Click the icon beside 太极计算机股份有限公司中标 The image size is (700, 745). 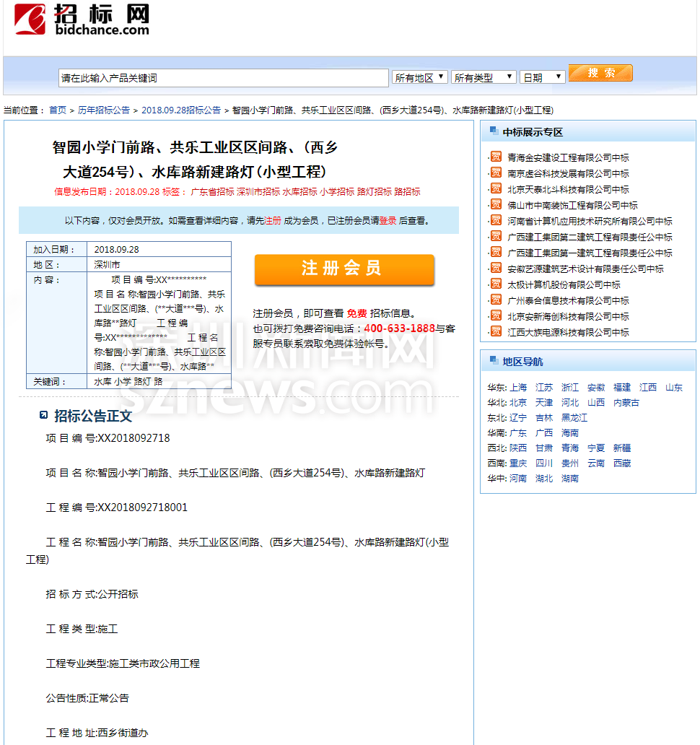496,284
